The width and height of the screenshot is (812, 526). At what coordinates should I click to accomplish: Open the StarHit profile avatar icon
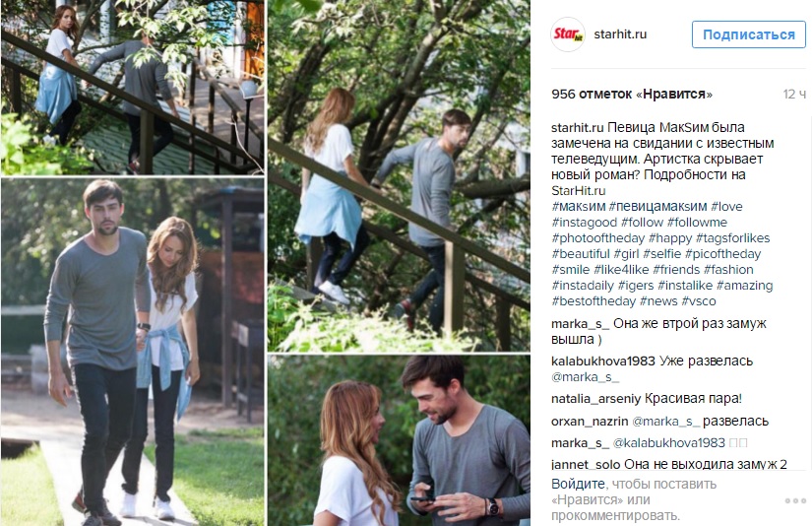coord(568,34)
